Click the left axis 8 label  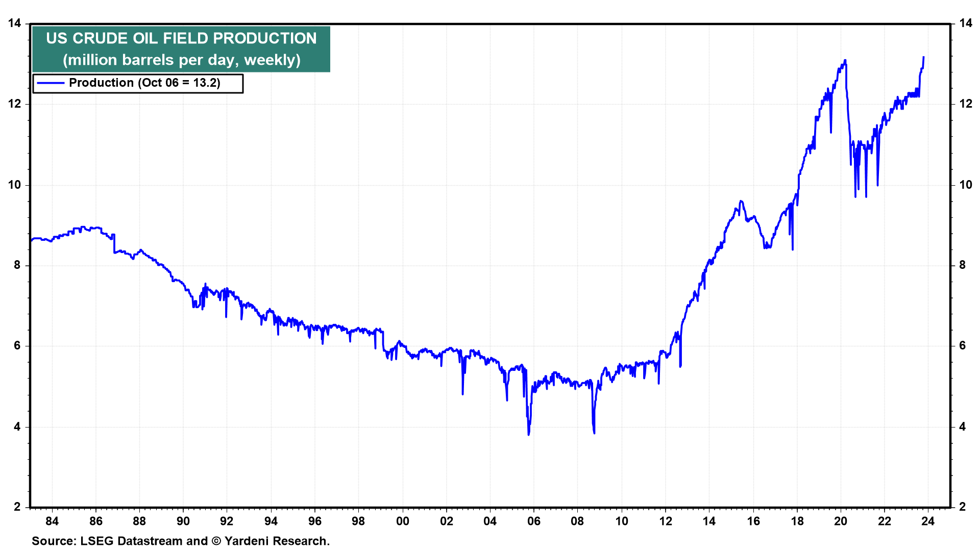pos(17,265)
